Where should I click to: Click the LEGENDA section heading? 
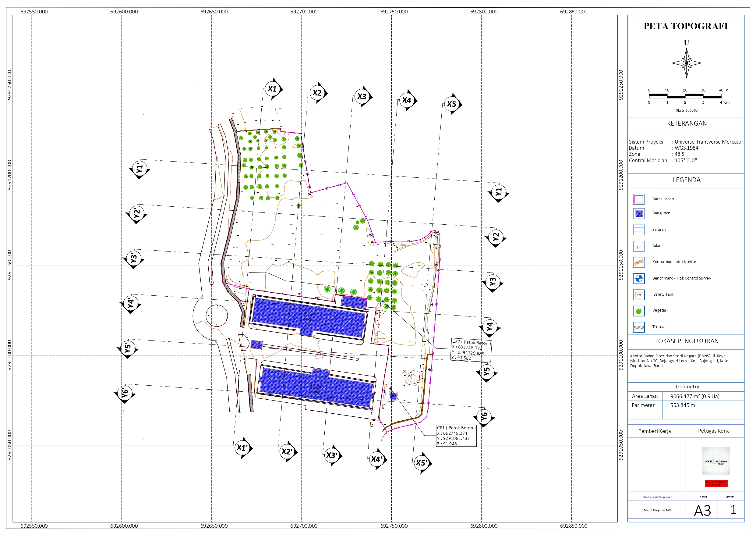coord(687,180)
